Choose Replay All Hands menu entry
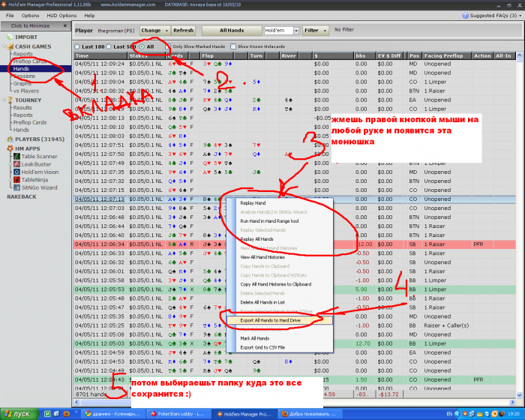525x420 pixels. (x=280, y=239)
